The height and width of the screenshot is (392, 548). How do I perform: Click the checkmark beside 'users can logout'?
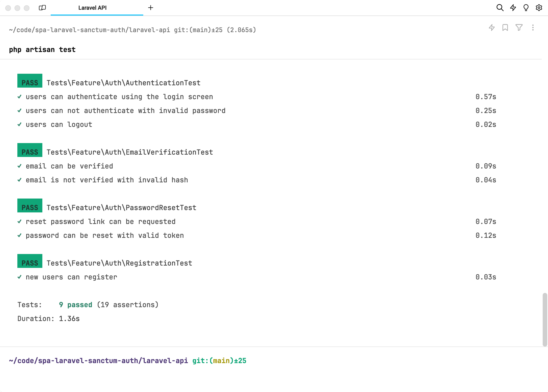20,125
